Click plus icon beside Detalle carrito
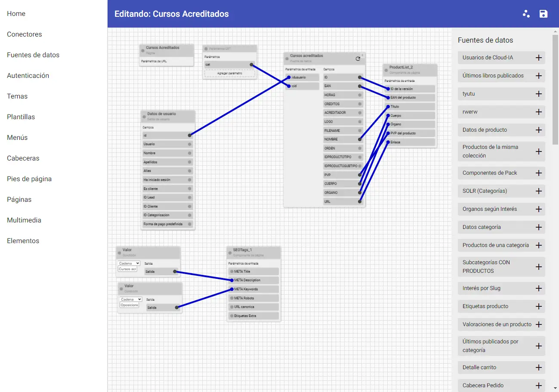 pyautogui.click(x=538, y=367)
